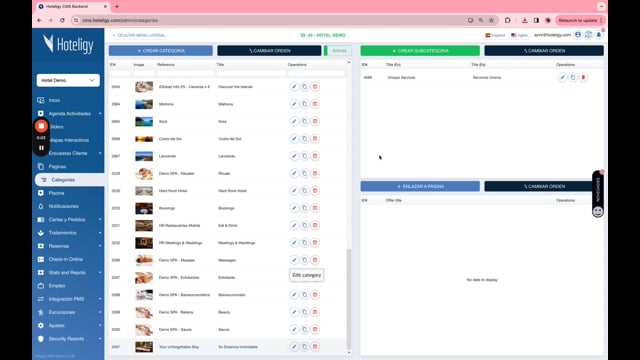640x360 pixels.
Task: Expand the Tratamientos menu
Action: click(x=70, y=233)
